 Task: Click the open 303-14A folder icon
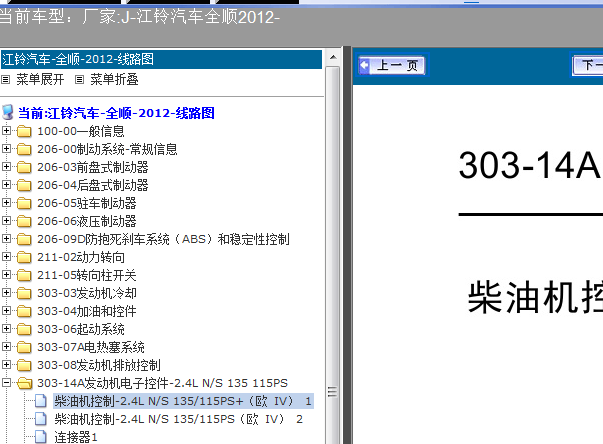click(25, 383)
